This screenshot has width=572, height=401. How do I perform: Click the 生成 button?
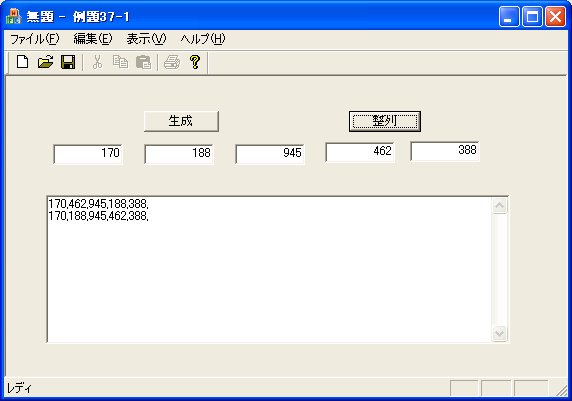181,121
